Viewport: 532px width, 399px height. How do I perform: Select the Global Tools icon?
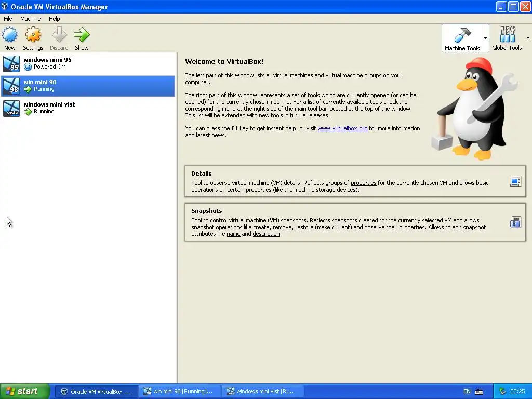(x=507, y=38)
